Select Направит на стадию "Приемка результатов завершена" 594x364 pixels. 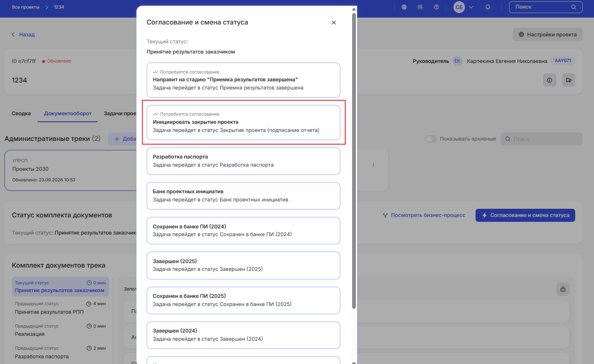[x=243, y=80]
